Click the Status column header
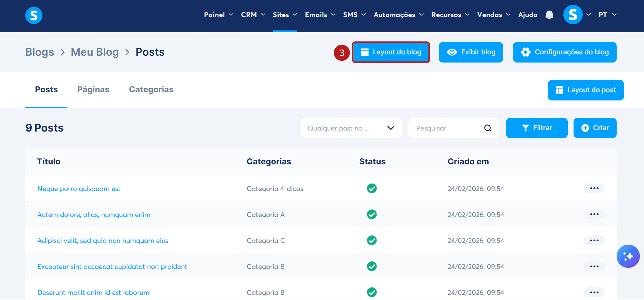644x300 pixels. coord(372,162)
